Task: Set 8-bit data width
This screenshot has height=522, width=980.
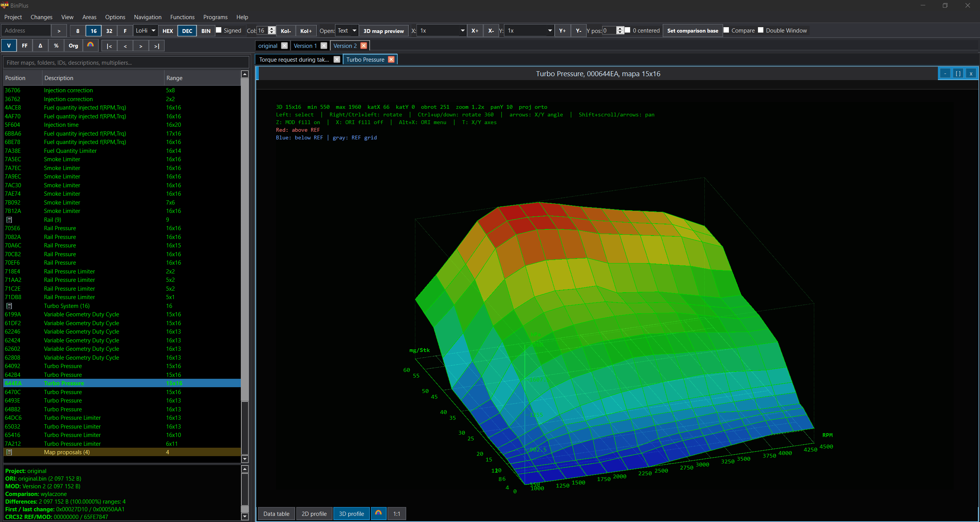Action: tap(78, 31)
